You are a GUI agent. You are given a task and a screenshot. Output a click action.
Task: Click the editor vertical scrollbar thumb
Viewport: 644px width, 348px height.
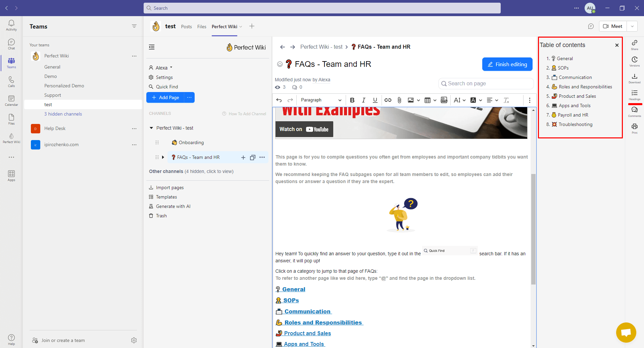tap(534, 229)
